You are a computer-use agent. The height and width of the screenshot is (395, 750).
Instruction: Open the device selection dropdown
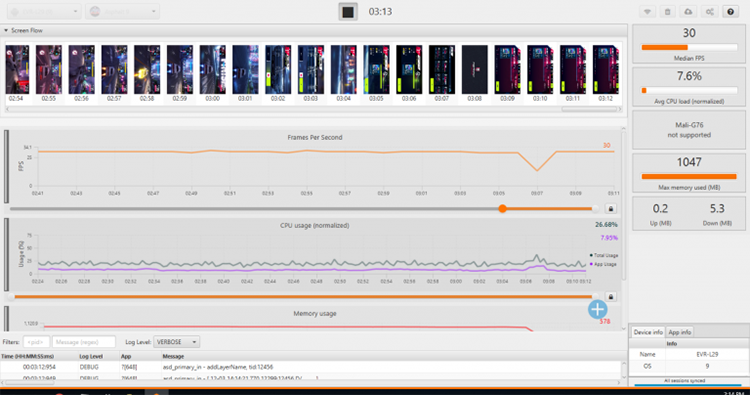[x=44, y=11]
